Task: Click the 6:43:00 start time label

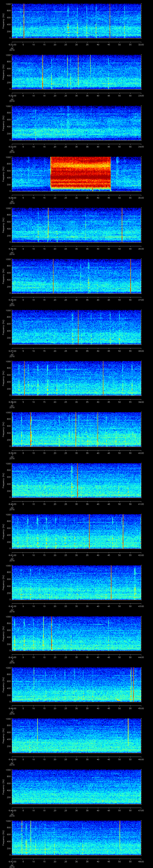Action: (12, 657)
